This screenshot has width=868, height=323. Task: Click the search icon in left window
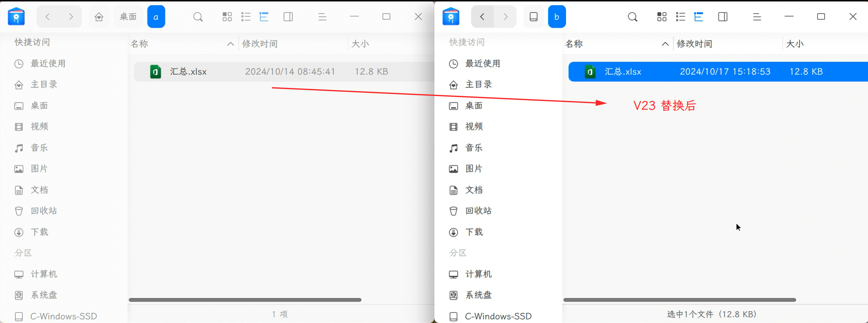tap(198, 17)
